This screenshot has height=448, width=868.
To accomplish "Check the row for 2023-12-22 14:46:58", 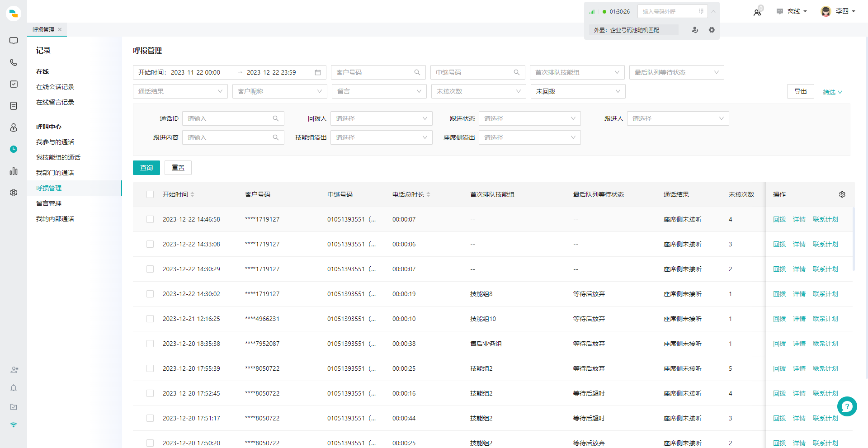I will [x=150, y=219].
